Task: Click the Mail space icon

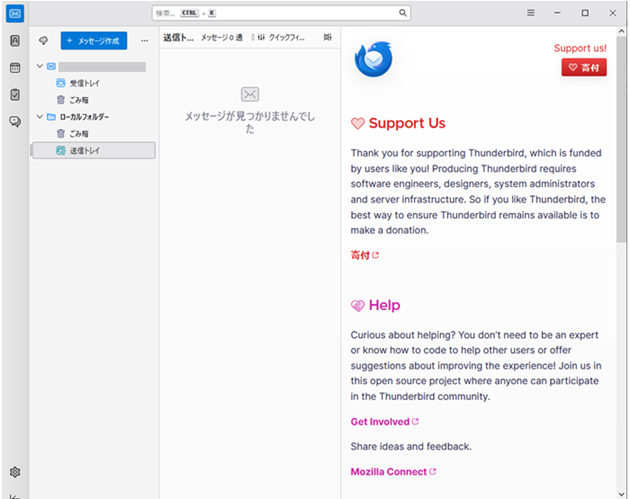Action: pyautogui.click(x=15, y=13)
